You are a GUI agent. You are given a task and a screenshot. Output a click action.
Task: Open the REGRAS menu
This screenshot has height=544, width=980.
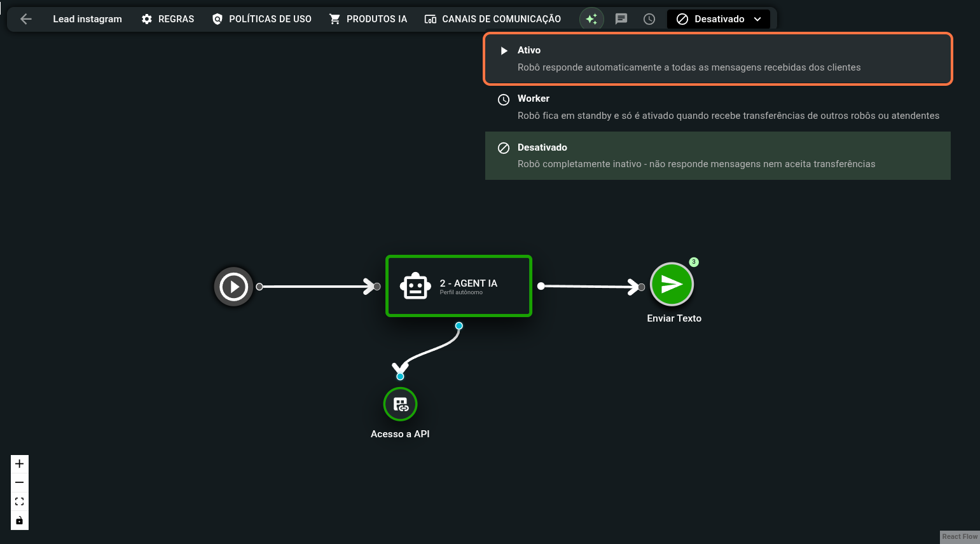[168, 19]
